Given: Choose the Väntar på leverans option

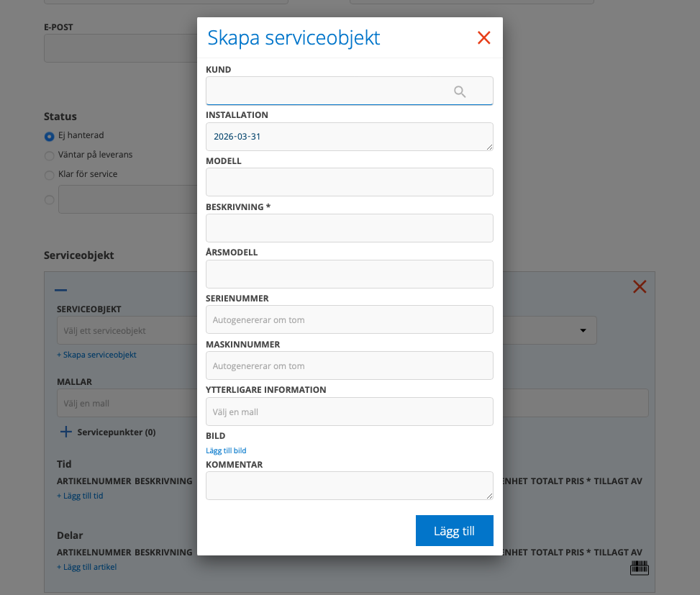Looking at the screenshot, I should (x=50, y=155).
